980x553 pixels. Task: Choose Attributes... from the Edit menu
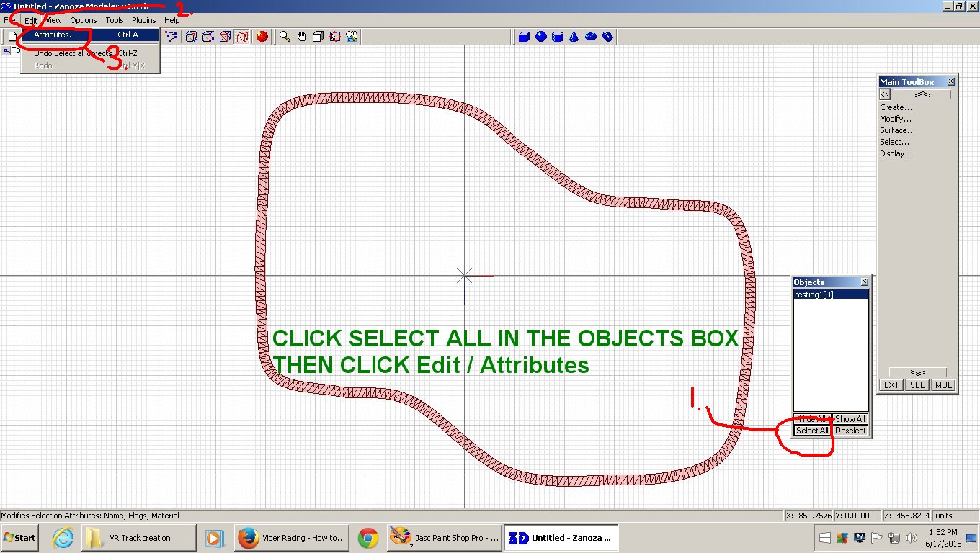(89, 35)
